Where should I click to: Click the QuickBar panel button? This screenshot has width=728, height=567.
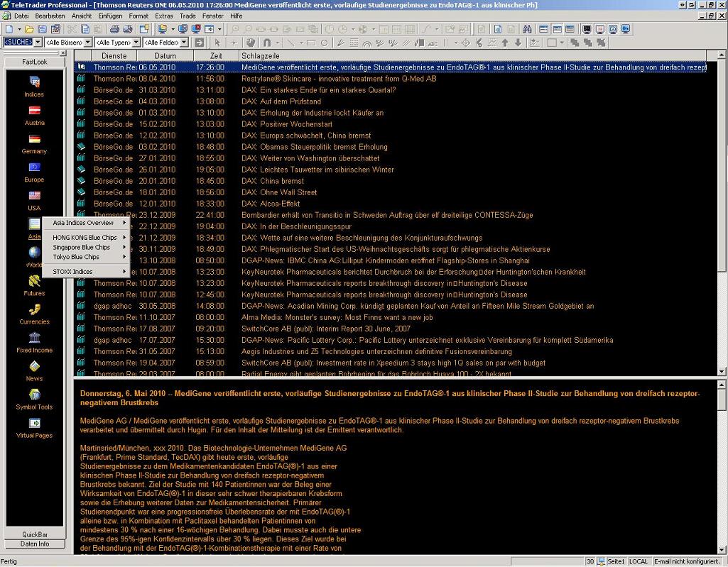pyautogui.click(x=35, y=534)
